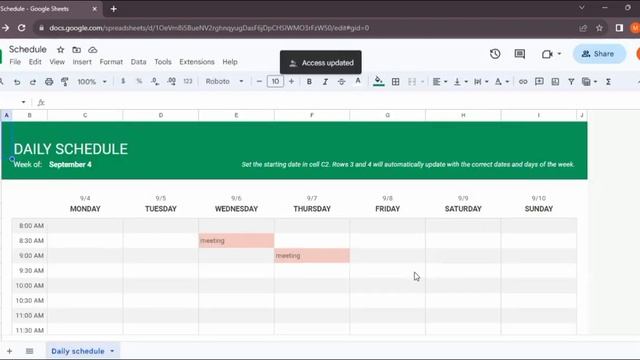Open the Data menu

(x=138, y=62)
